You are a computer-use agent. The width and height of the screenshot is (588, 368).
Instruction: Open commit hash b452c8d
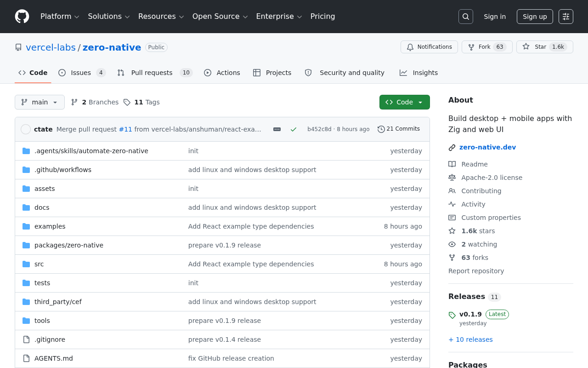(319, 129)
